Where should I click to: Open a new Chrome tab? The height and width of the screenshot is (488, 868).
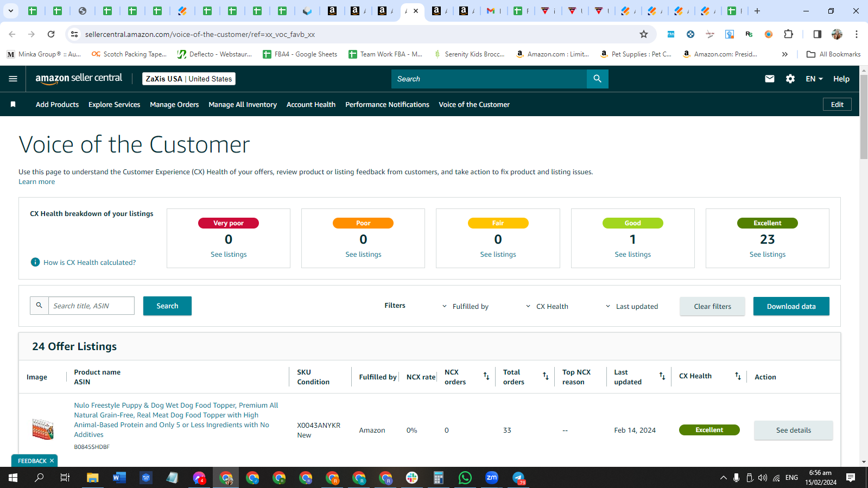click(x=757, y=11)
